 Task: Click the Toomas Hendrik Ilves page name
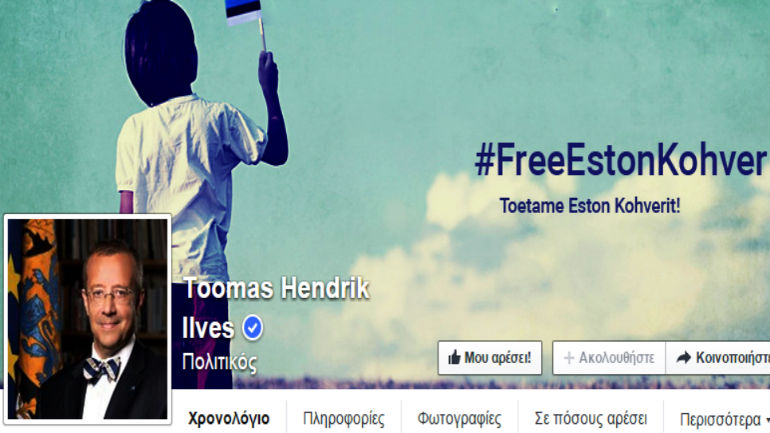point(275,308)
